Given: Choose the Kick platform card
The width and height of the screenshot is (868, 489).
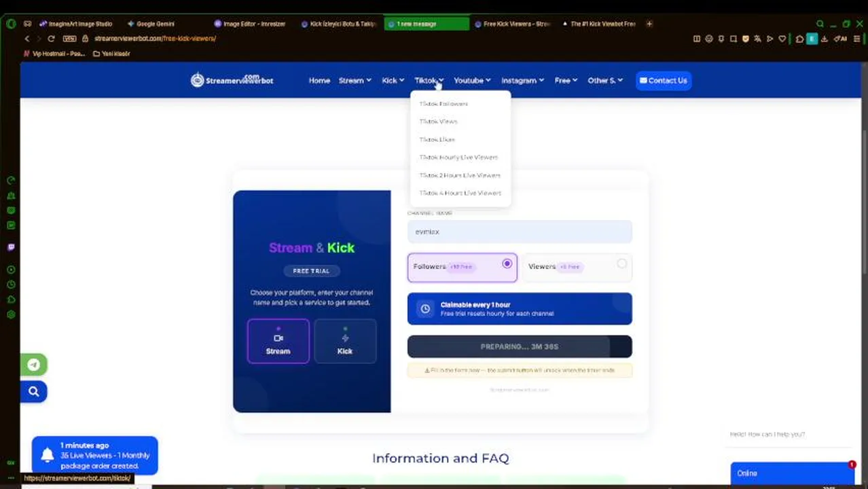Looking at the screenshot, I should tap(345, 341).
